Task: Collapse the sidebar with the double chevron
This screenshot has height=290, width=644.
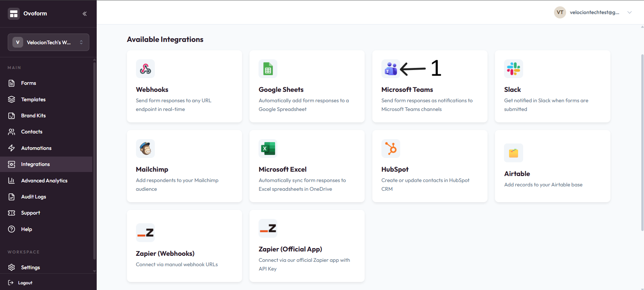Action: pos(85,14)
